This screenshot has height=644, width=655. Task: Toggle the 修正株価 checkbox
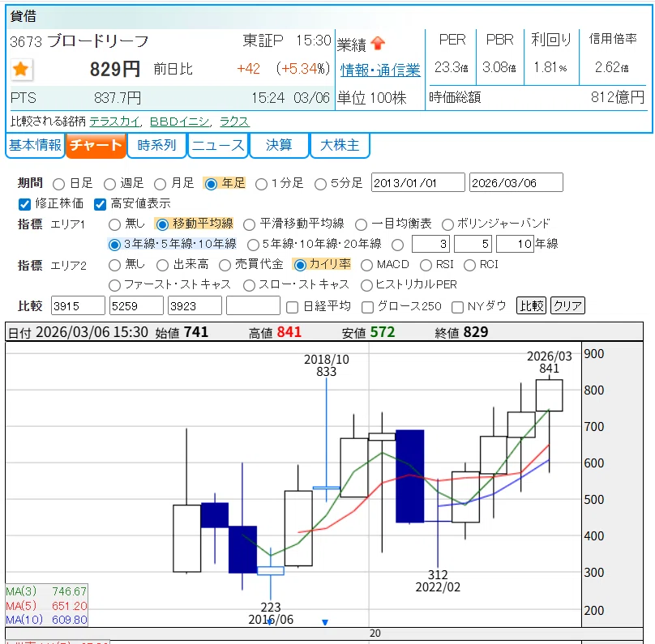click(24, 204)
